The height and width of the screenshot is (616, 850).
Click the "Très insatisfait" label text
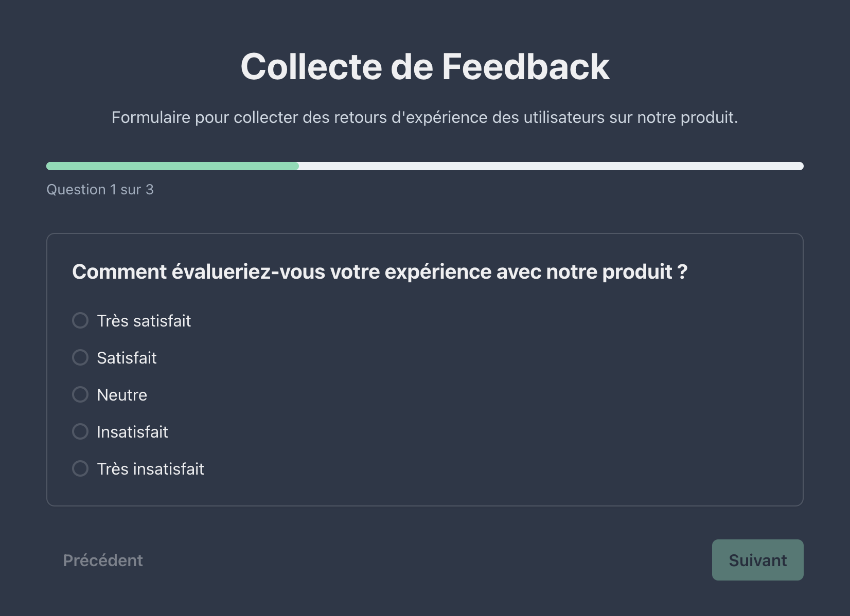coord(150,469)
